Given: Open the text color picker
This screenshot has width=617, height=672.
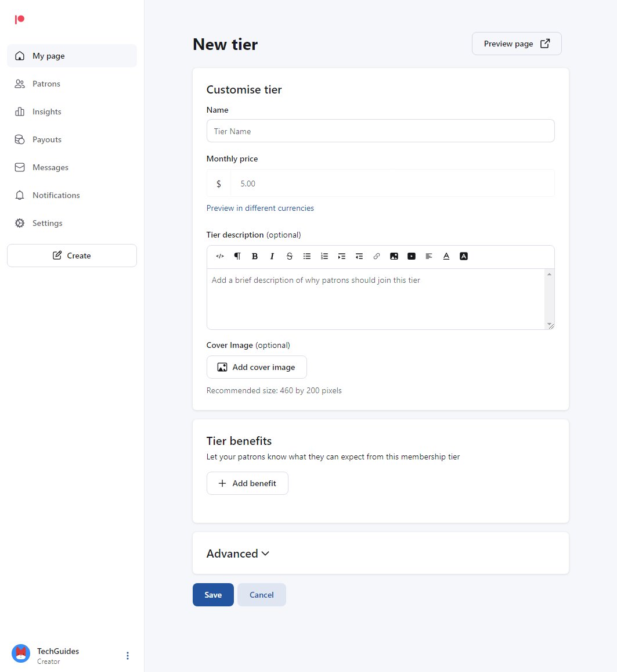Looking at the screenshot, I should pos(446,256).
